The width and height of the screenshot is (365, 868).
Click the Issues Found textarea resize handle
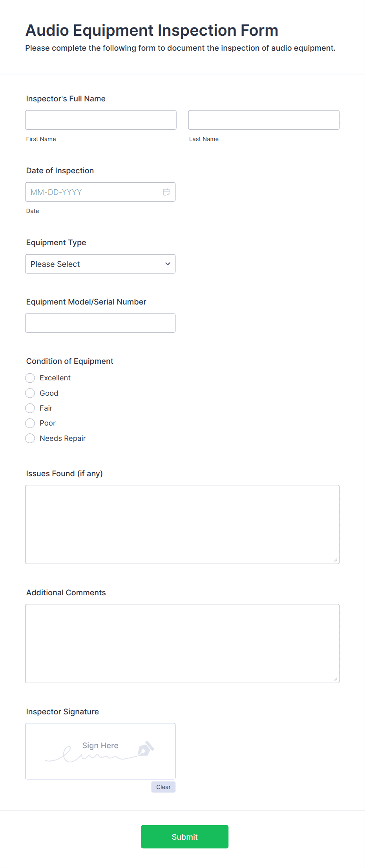click(x=336, y=560)
